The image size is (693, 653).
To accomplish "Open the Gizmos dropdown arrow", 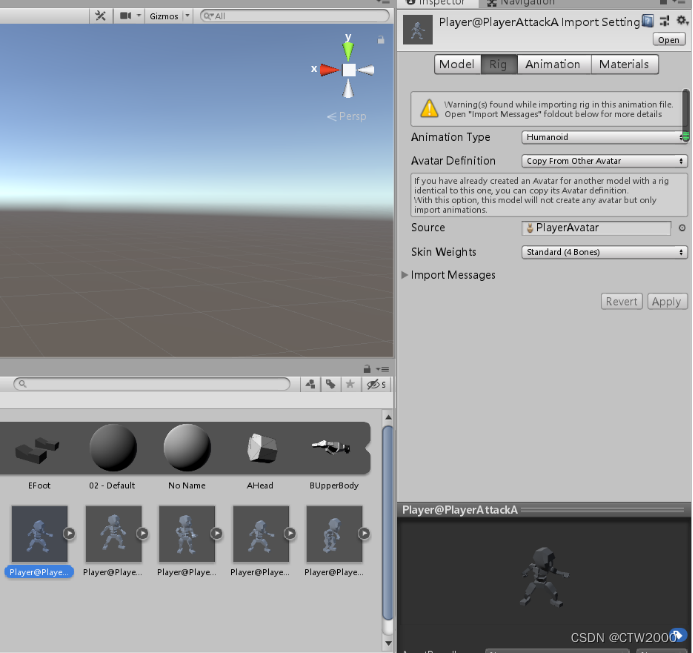I will (x=187, y=16).
